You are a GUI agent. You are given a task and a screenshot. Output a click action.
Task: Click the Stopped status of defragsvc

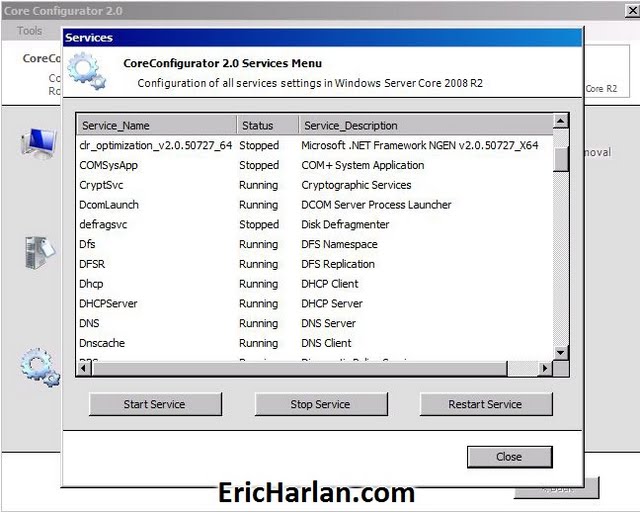click(x=259, y=225)
